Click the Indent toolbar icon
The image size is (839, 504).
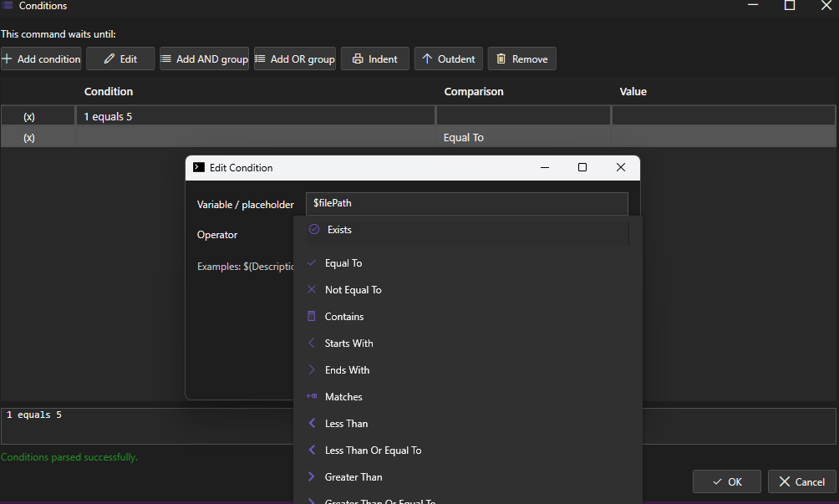tap(358, 59)
